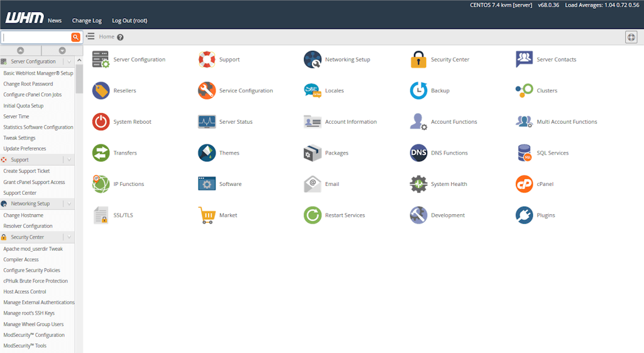Viewport: 644px width, 353px height.
Task: Toggle the sidebar menu hamburger icon
Action: coord(90,36)
